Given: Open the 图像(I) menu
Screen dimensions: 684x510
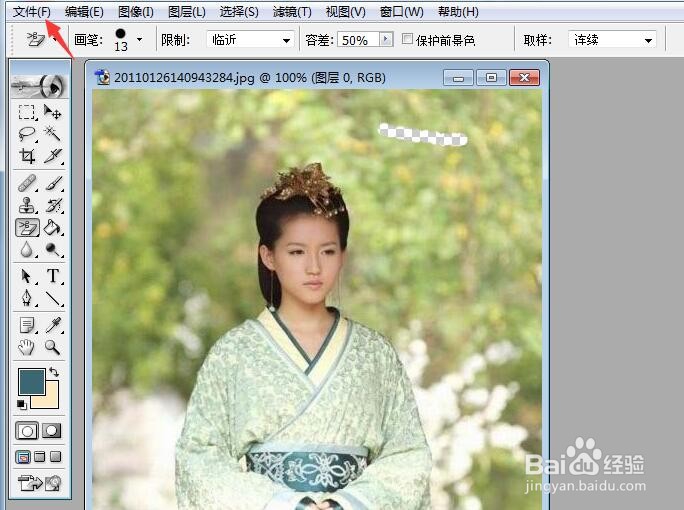Looking at the screenshot, I should [x=136, y=12].
